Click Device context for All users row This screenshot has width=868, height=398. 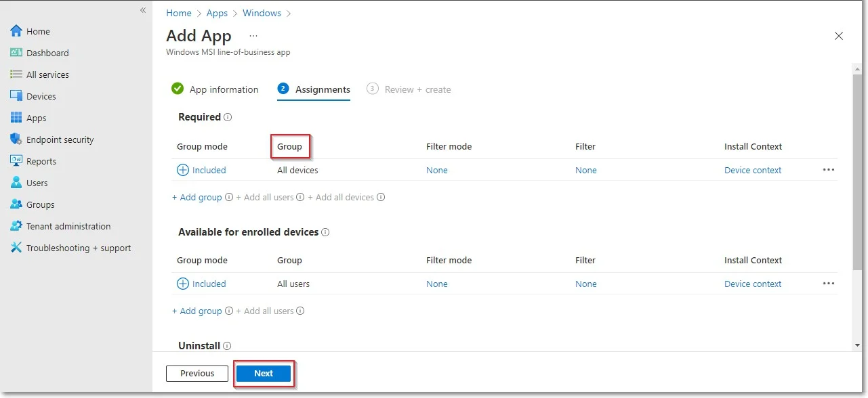point(753,284)
